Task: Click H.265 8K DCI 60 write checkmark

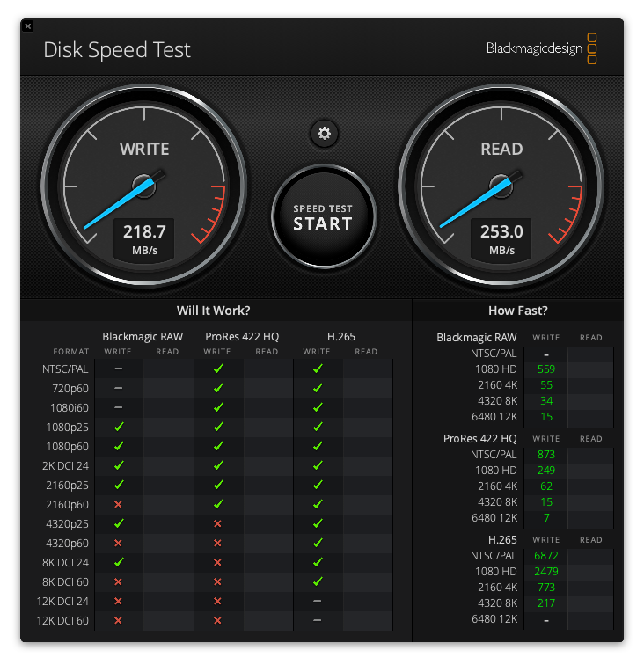Action: tap(318, 581)
